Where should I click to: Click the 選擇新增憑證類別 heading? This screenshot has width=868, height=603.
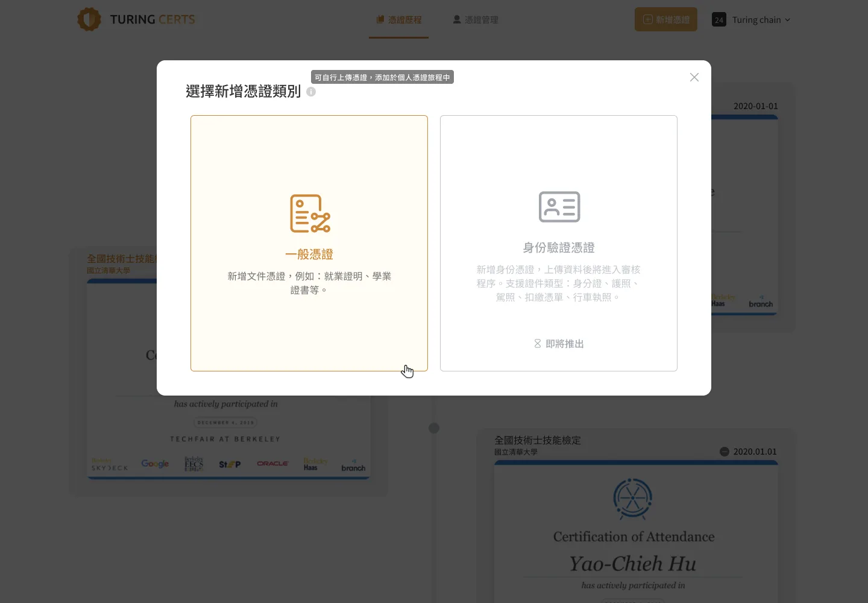pos(244,91)
